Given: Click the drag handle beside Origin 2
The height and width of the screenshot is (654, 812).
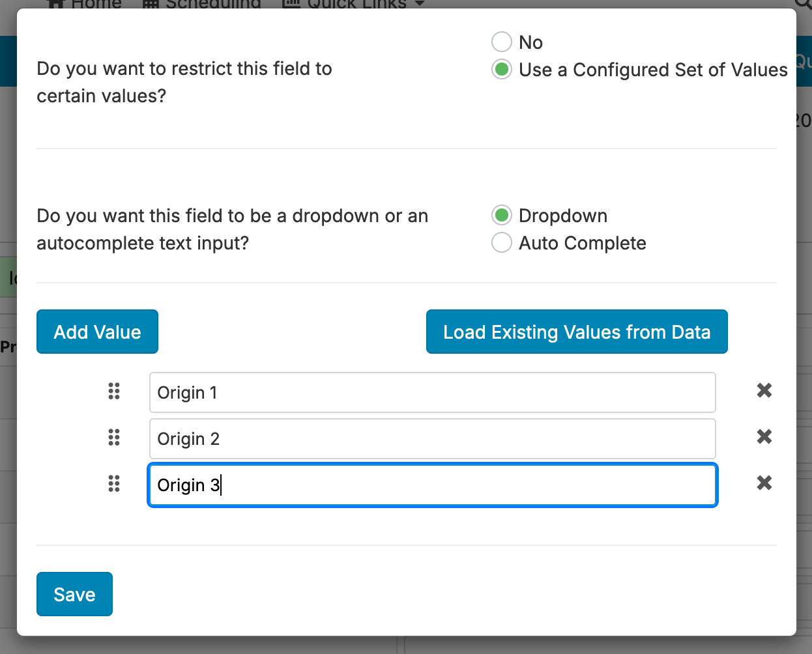Looking at the screenshot, I should point(114,438).
